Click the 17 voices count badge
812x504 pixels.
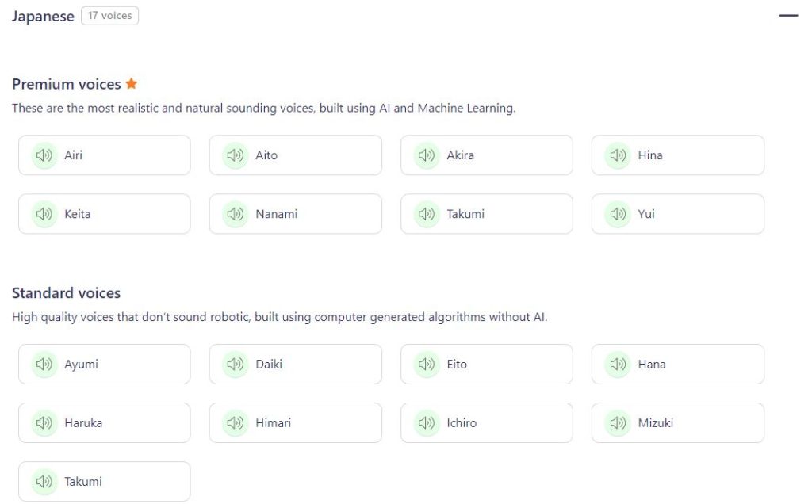109,15
